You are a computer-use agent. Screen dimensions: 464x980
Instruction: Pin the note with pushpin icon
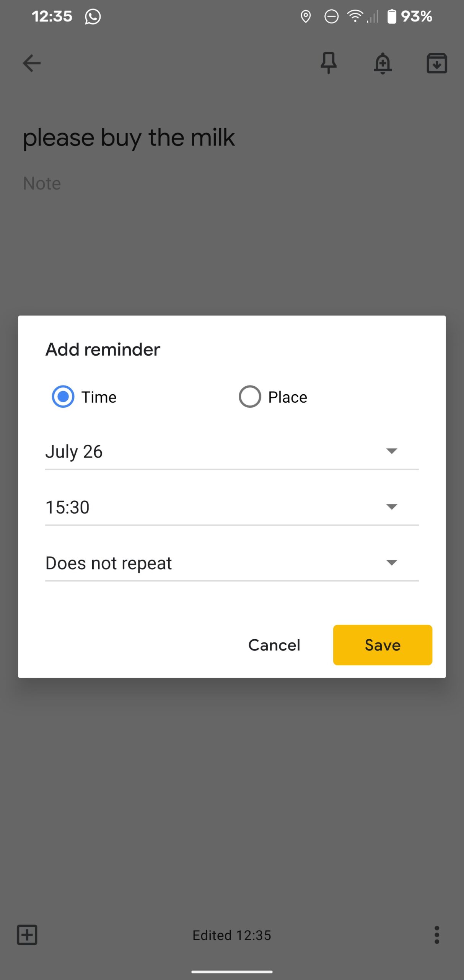329,63
